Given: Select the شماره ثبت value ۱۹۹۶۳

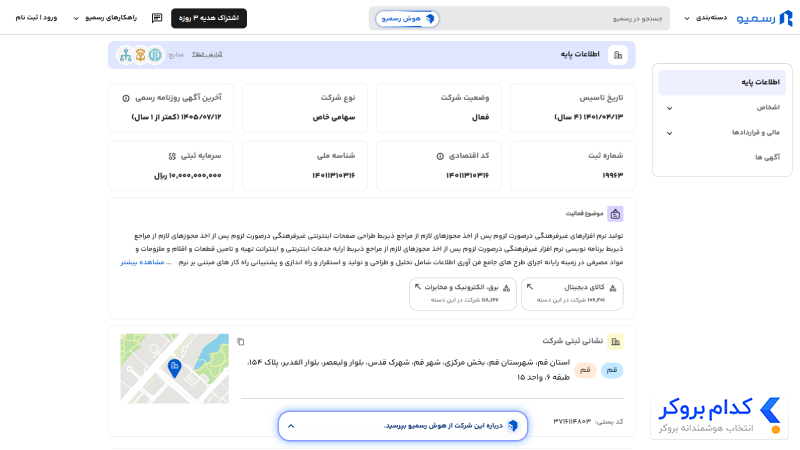Looking at the screenshot, I should (613, 175).
